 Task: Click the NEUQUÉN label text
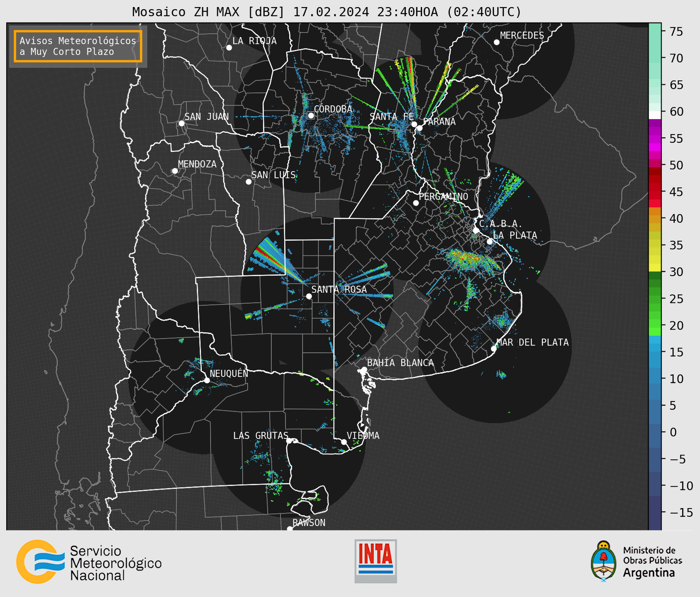(x=229, y=373)
